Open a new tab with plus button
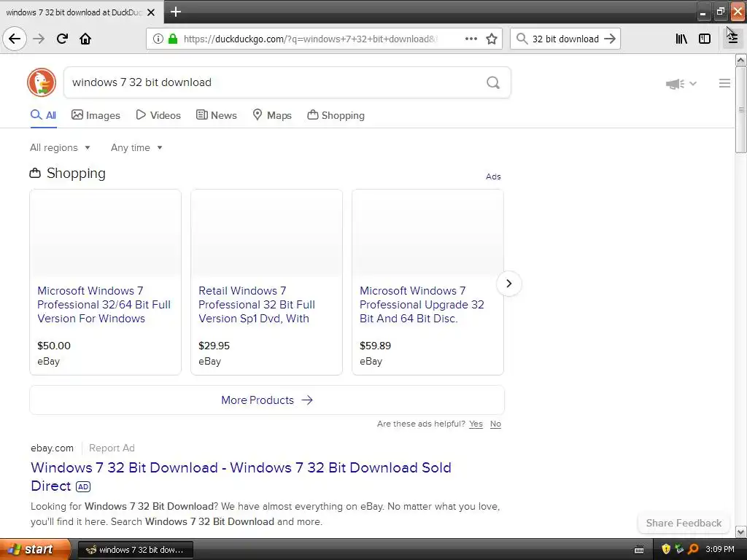747x560 pixels. (x=175, y=12)
